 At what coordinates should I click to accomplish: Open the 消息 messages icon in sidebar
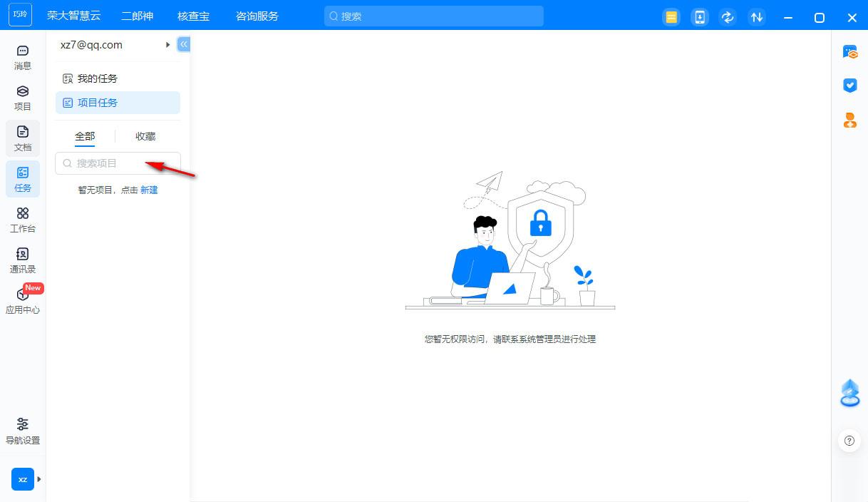tap(23, 57)
